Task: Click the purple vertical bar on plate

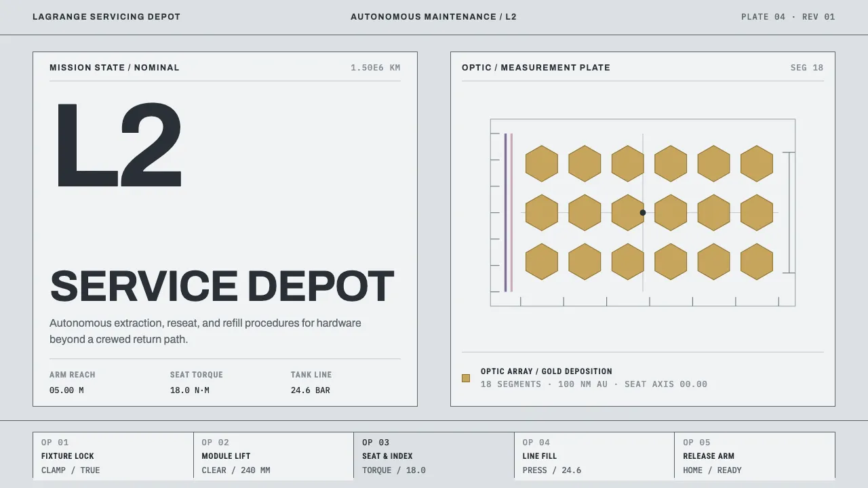Action: pyautogui.click(x=505, y=213)
